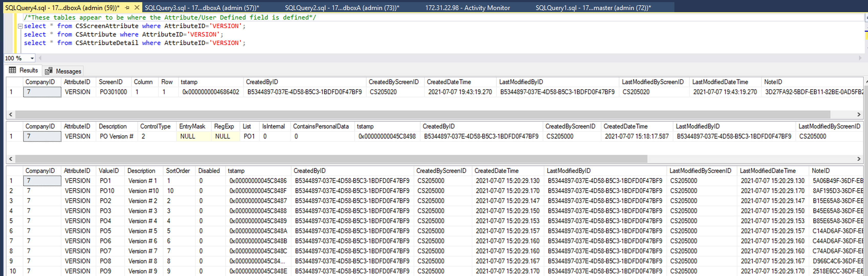Click CSScreenAttribute in the query editor

click(107, 26)
